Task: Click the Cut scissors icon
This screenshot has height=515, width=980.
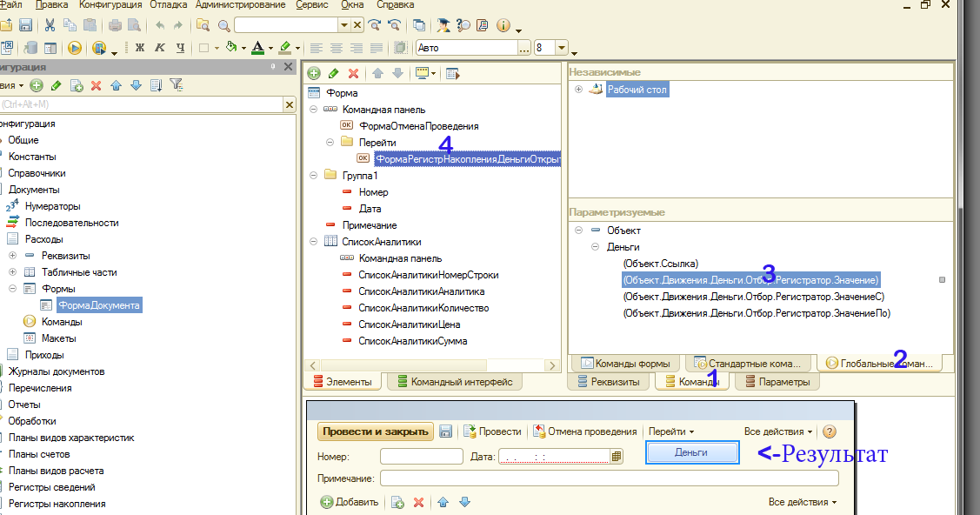Action: pyautogui.click(x=50, y=25)
